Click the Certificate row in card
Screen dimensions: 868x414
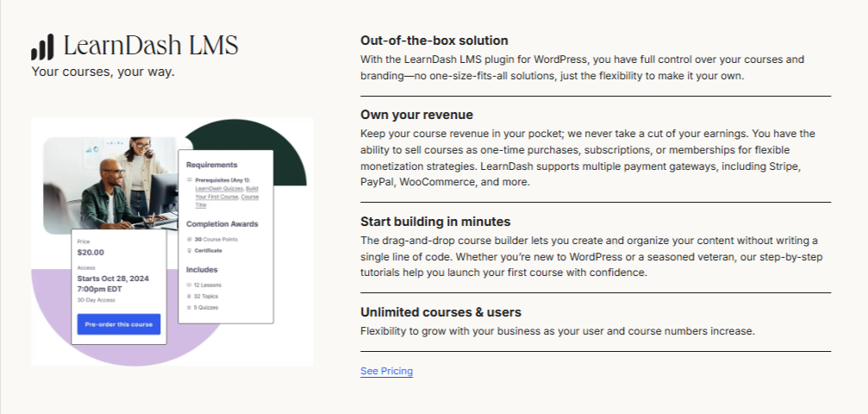click(x=204, y=250)
